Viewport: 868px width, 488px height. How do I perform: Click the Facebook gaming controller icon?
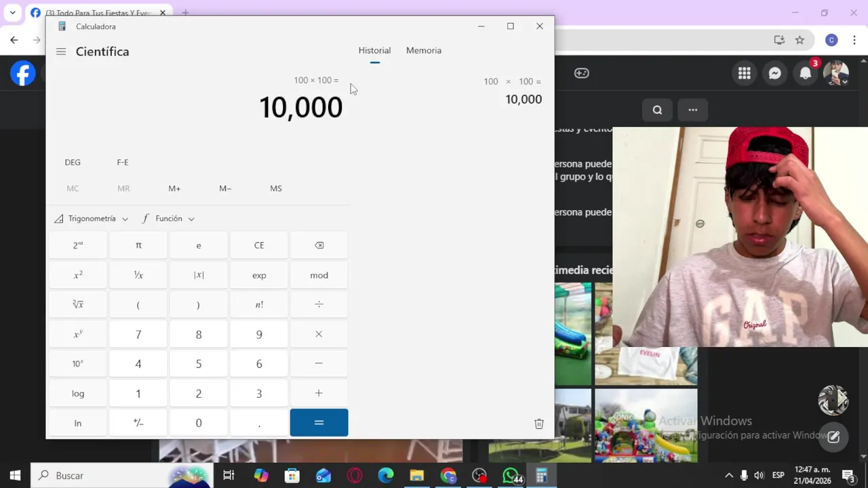(x=582, y=73)
